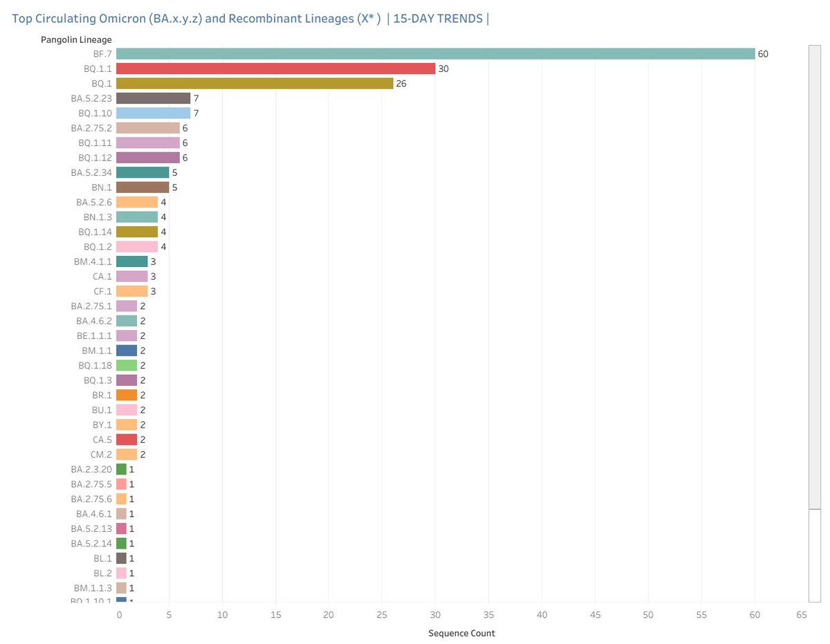
Task: Click the value label '26' beside BQ.1
Action: 401,83
